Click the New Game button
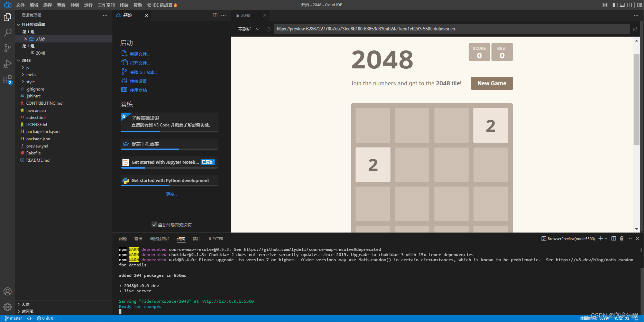This screenshot has height=322, width=644. [x=491, y=83]
